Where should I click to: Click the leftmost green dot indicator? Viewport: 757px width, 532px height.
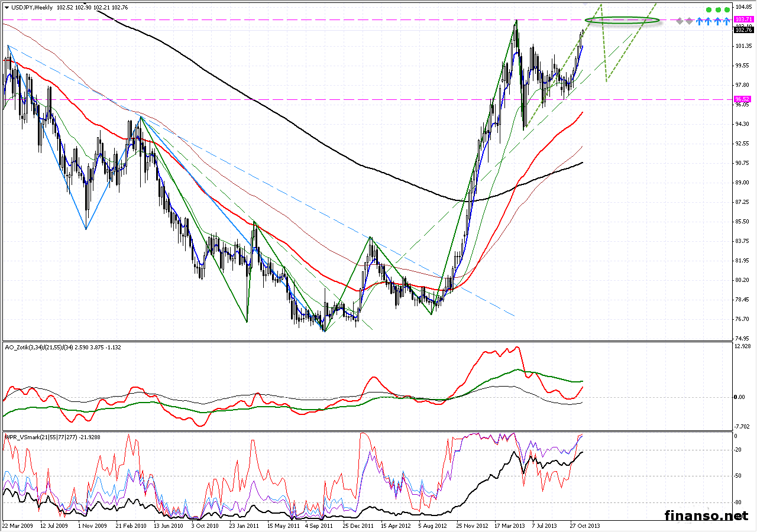pyautogui.click(x=709, y=10)
